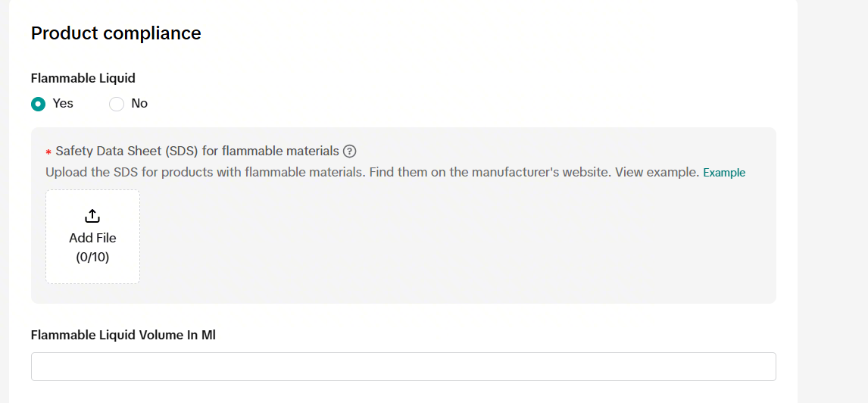Click the SDS help question-mark icon
Image resolution: width=868 pixels, height=403 pixels.
pyautogui.click(x=349, y=151)
